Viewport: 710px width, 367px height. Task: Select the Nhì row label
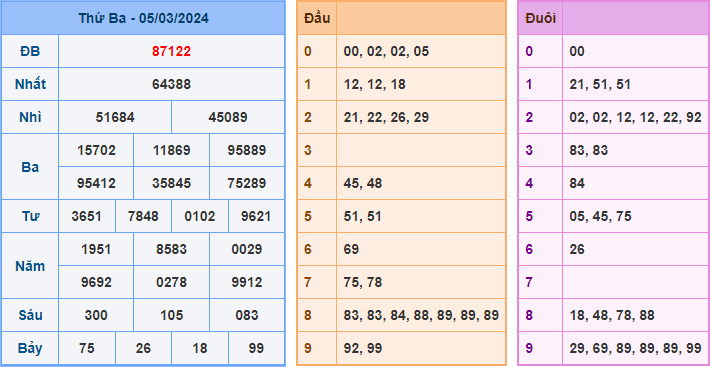pos(30,118)
